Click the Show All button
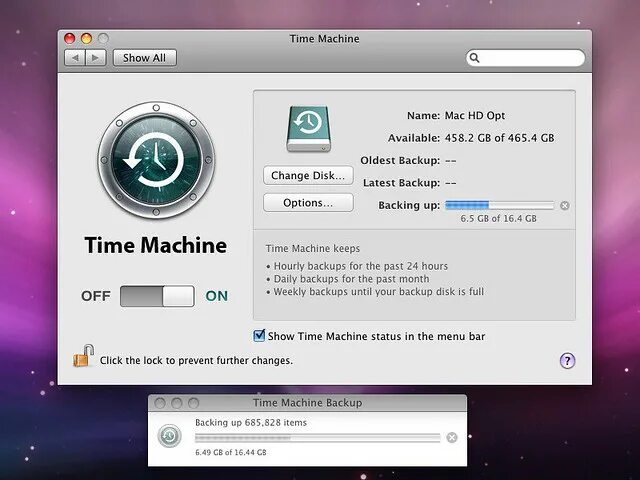 pos(144,58)
